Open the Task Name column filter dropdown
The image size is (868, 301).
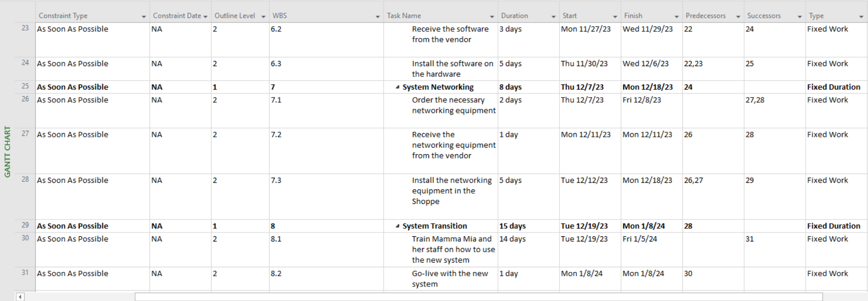pos(491,15)
